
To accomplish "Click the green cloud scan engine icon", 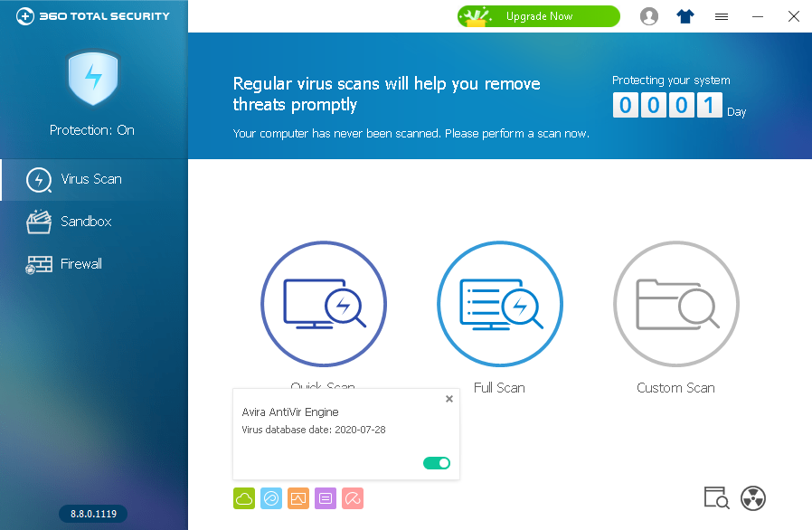I will click(x=244, y=498).
